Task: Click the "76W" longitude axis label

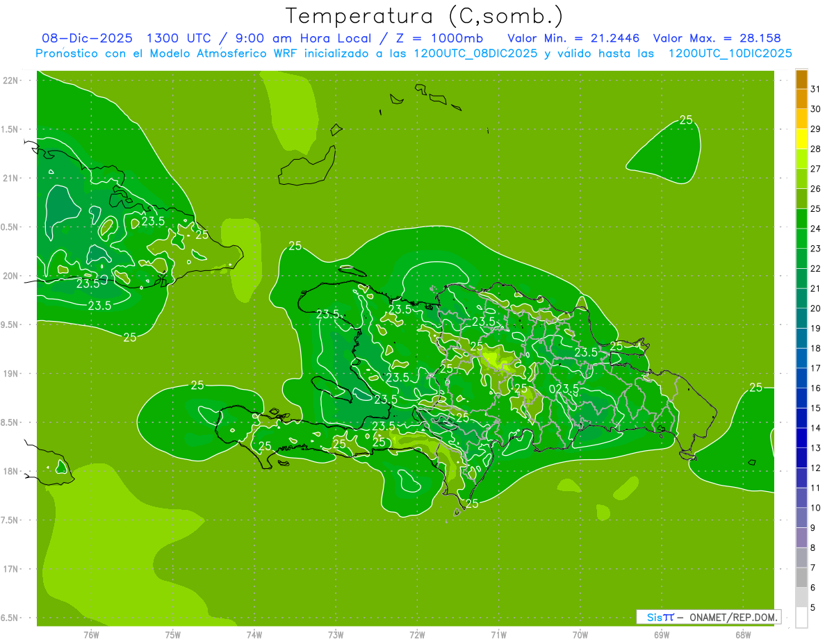Action: tap(91, 634)
